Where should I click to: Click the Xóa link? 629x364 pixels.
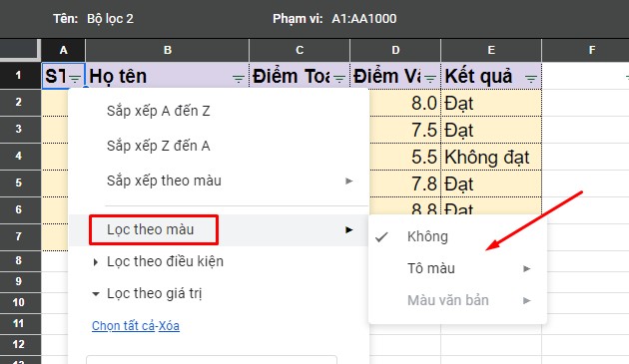point(169,326)
